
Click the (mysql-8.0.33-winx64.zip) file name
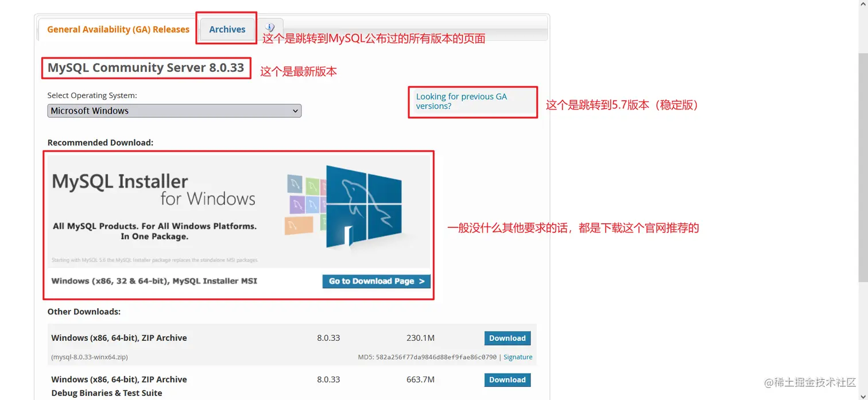point(90,357)
